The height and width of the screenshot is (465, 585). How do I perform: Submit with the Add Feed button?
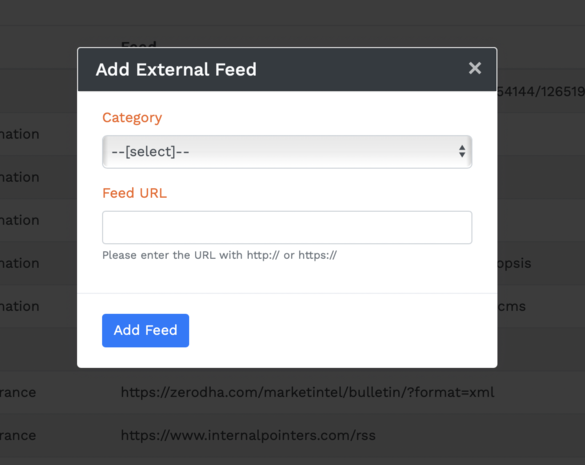tap(146, 330)
